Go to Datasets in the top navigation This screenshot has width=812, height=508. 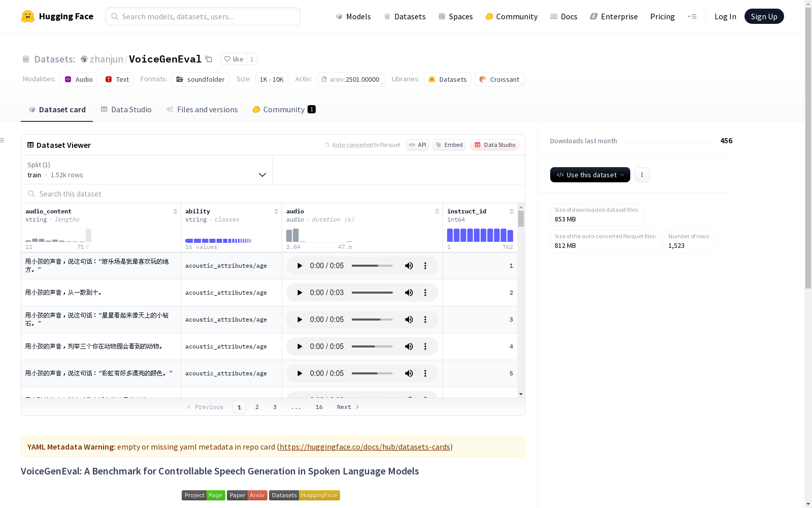404,16
